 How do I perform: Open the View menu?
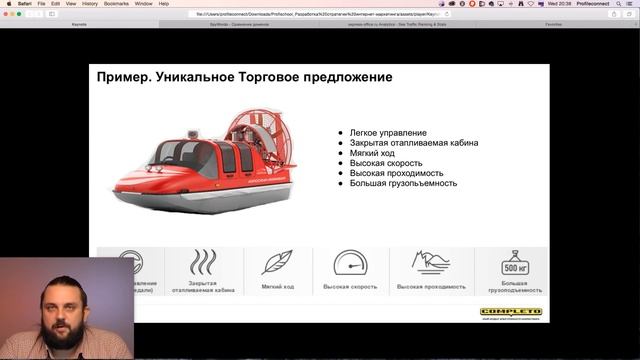tap(71, 4)
